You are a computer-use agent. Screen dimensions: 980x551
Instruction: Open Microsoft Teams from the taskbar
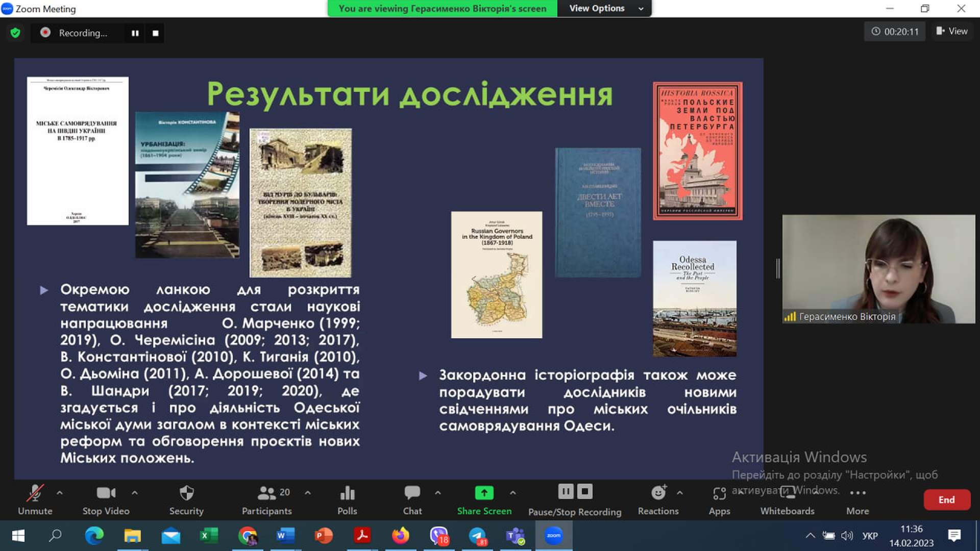516,536
